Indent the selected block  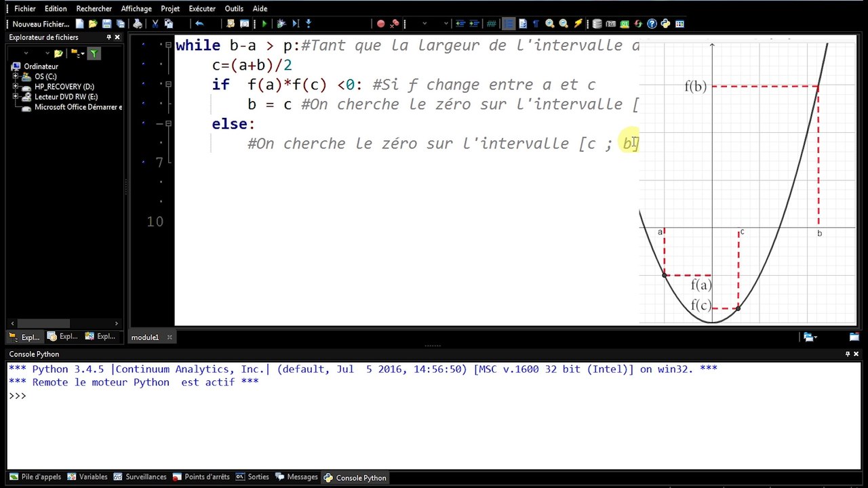pyautogui.click(x=474, y=24)
